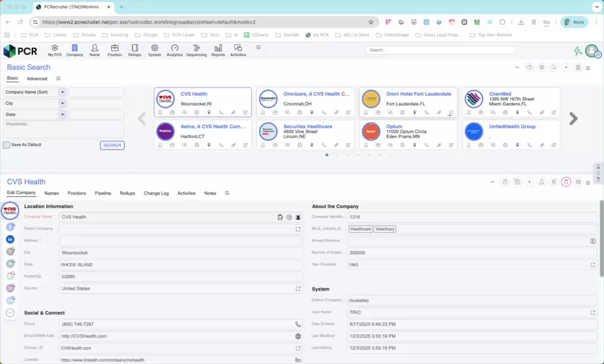Open the Analytics gauge module

(x=175, y=50)
